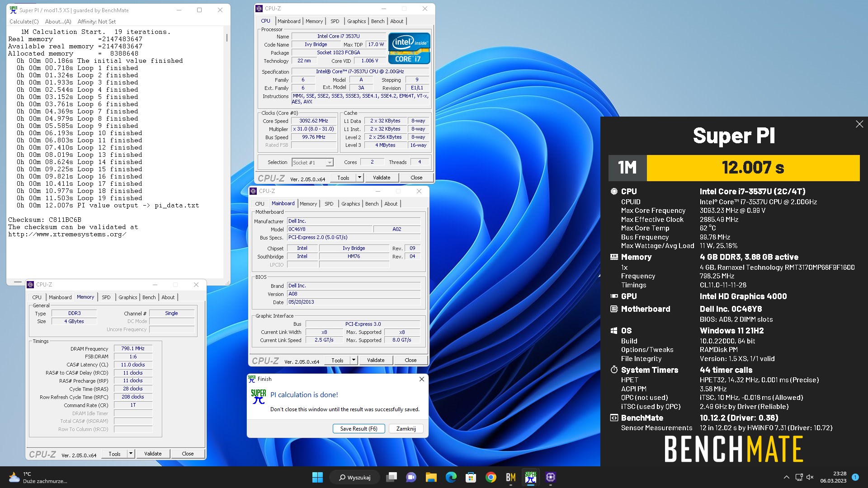Close the BenchMate result overlay
Screen dimensions: 868x488
point(859,124)
